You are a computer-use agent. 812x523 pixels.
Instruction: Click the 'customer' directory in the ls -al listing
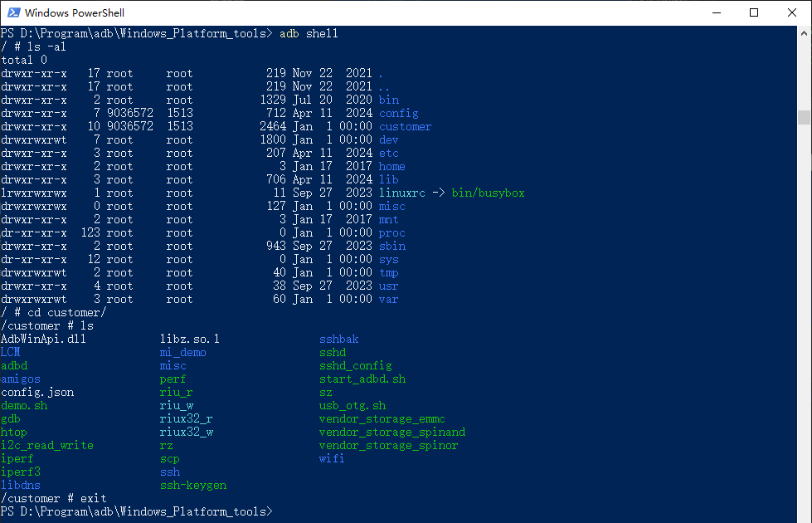[405, 126]
